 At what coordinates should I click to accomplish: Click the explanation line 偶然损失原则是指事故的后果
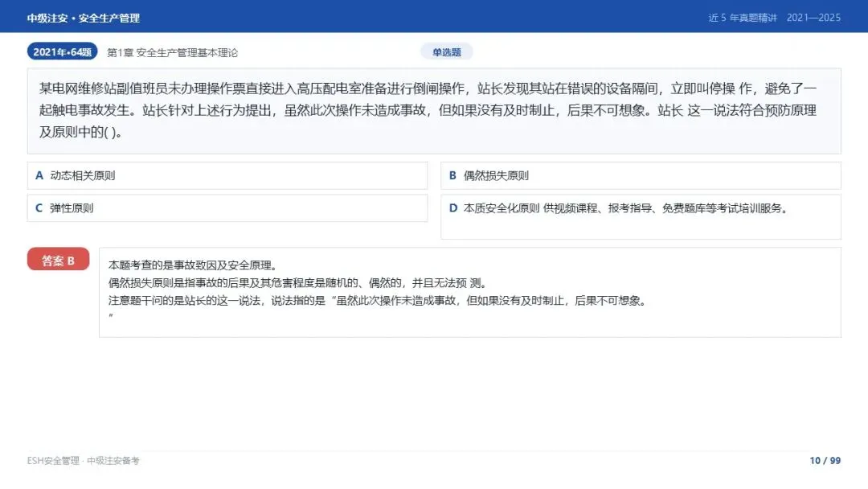[298, 283]
